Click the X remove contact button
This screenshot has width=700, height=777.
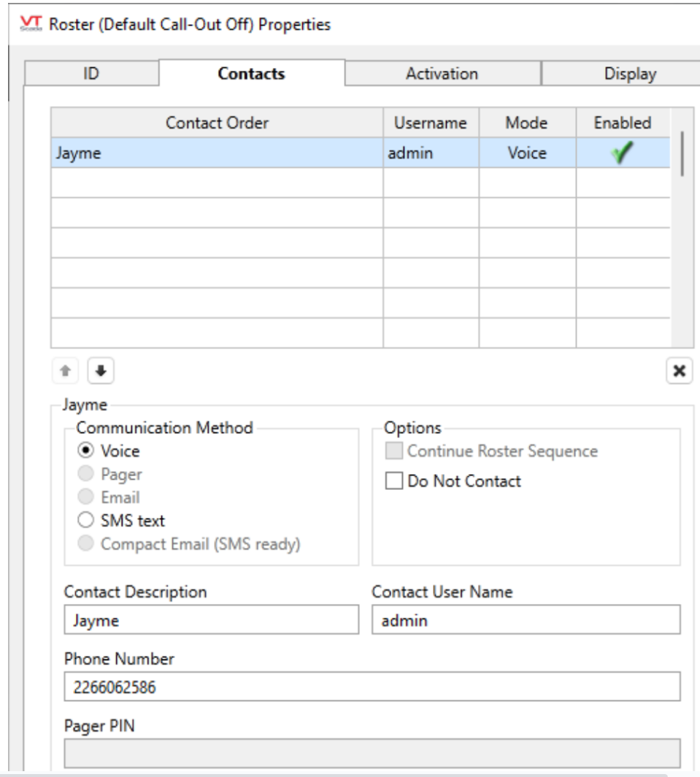click(x=679, y=370)
